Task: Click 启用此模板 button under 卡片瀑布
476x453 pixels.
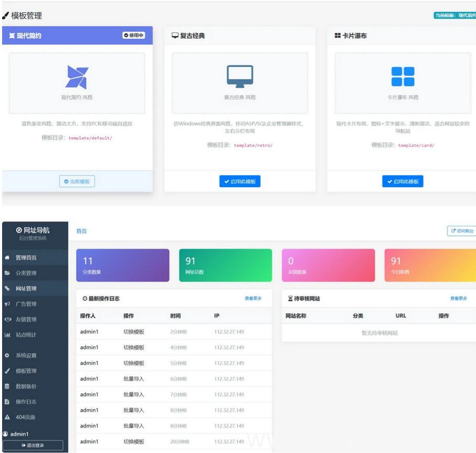Action: coord(403,181)
